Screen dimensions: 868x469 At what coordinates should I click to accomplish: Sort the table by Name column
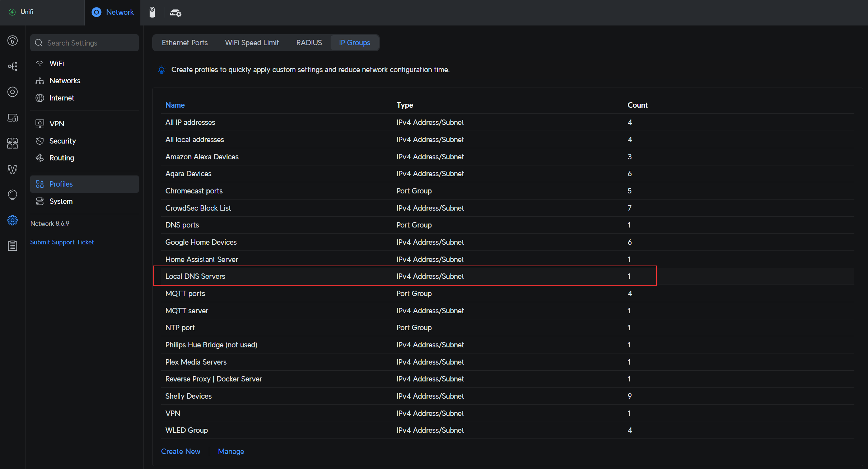pos(175,105)
